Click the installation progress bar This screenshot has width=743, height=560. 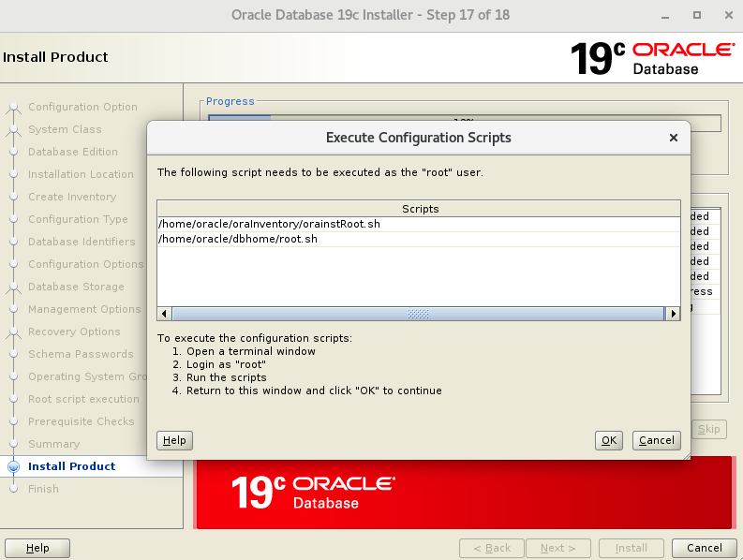click(x=465, y=118)
